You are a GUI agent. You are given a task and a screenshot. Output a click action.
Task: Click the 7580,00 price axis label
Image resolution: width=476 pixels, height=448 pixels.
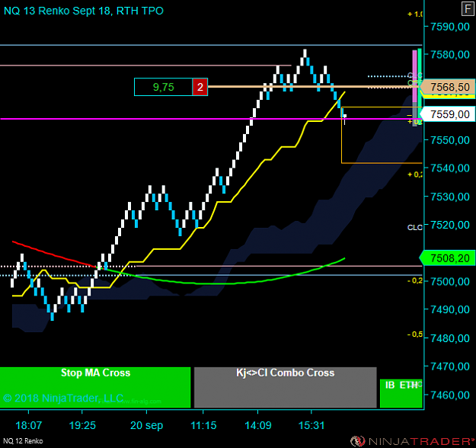pyautogui.click(x=450, y=55)
